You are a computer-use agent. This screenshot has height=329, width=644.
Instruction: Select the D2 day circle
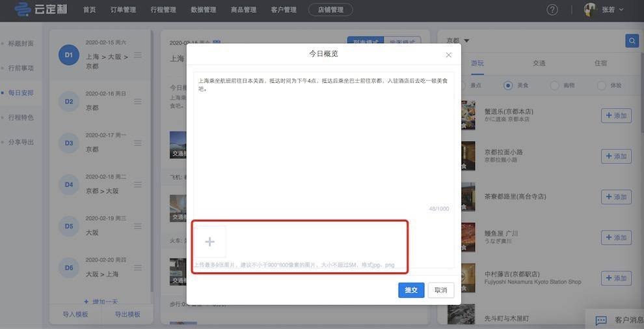pos(68,101)
